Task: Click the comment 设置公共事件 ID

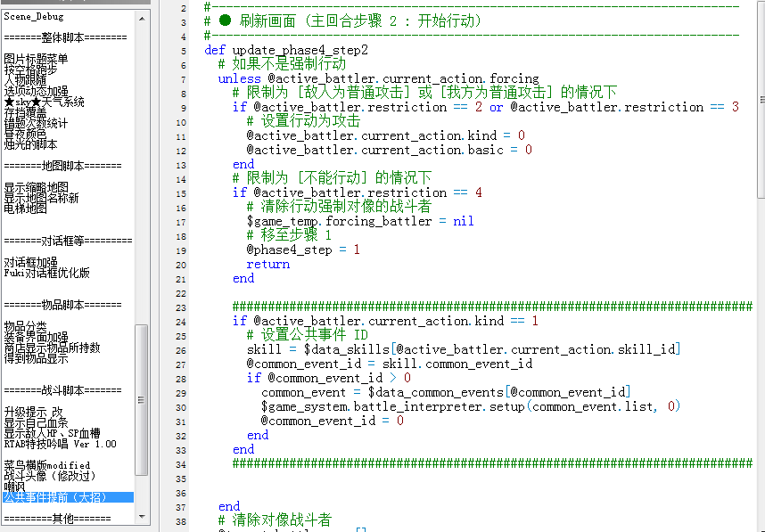Action: pos(308,335)
